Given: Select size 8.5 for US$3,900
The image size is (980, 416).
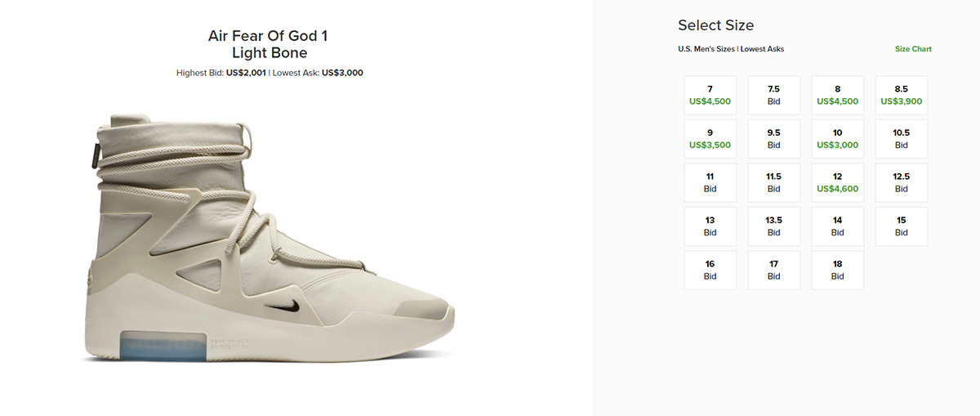Looking at the screenshot, I should (x=901, y=96).
